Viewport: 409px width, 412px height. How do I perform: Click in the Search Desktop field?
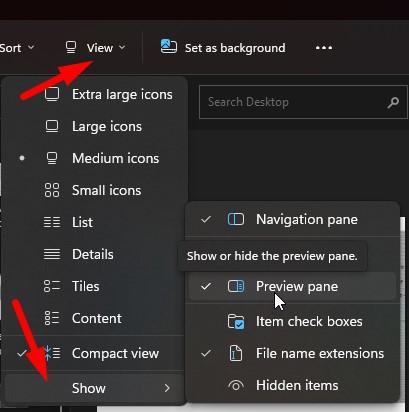coord(303,102)
